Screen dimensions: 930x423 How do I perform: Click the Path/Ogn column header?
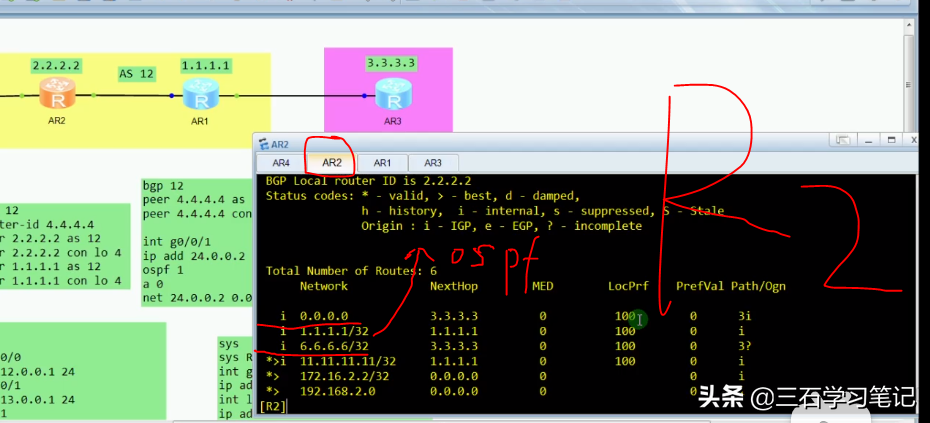tap(759, 287)
